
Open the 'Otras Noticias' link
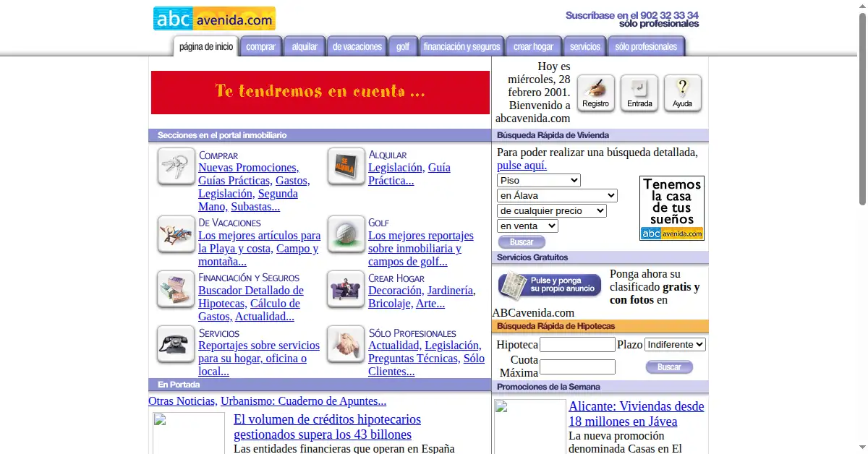click(x=182, y=401)
